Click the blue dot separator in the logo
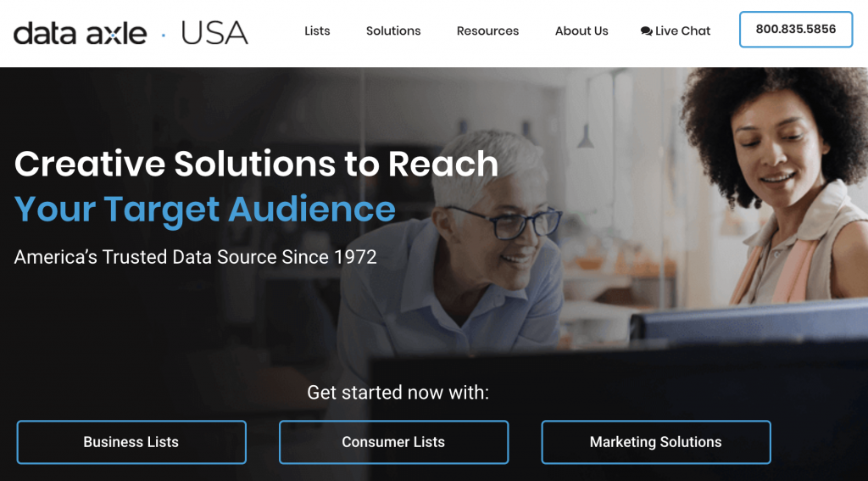Image resolution: width=868 pixels, height=481 pixels. coord(164,35)
